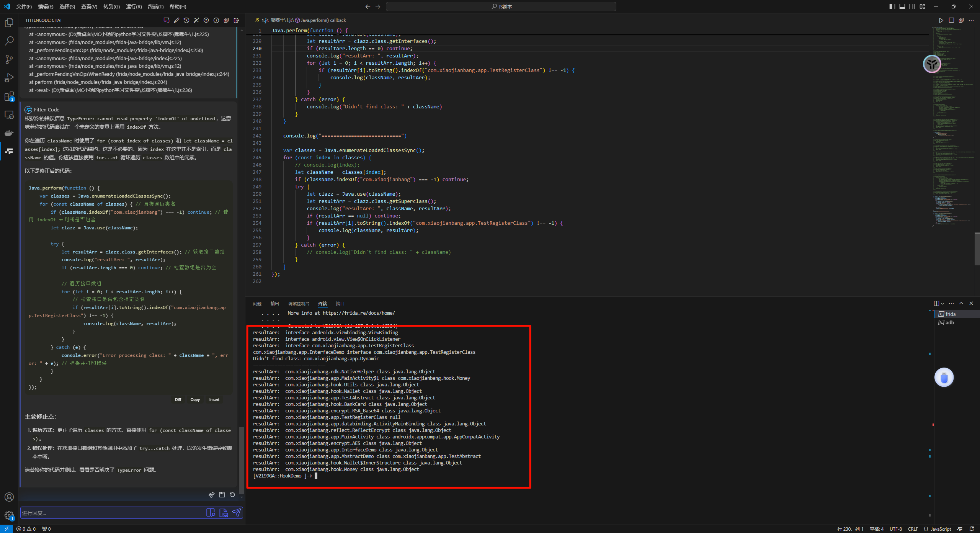Image resolution: width=980 pixels, height=533 pixels.
Task: Open the 终端(T) menu
Action: coord(155,7)
